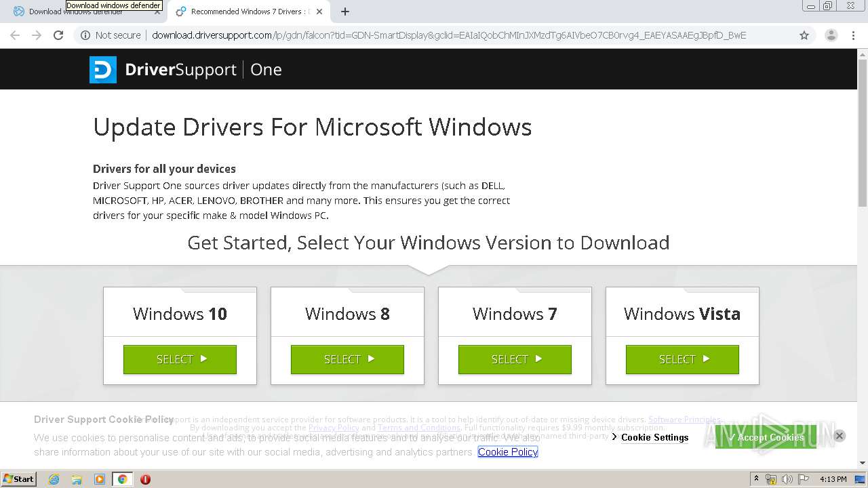Open the volume speaker tray icon

tap(787, 479)
